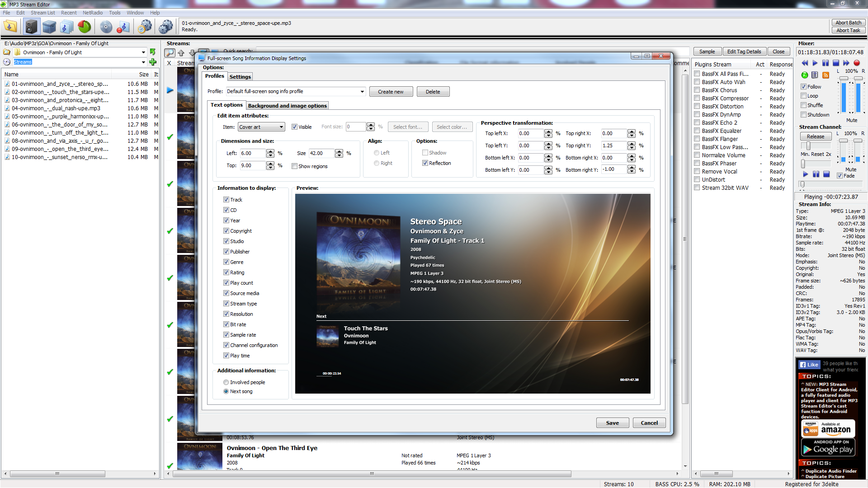Click the CD ripping icon in the toolbar
Image resolution: width=868 pixels, height=488 pixels.
pos(106,27)
